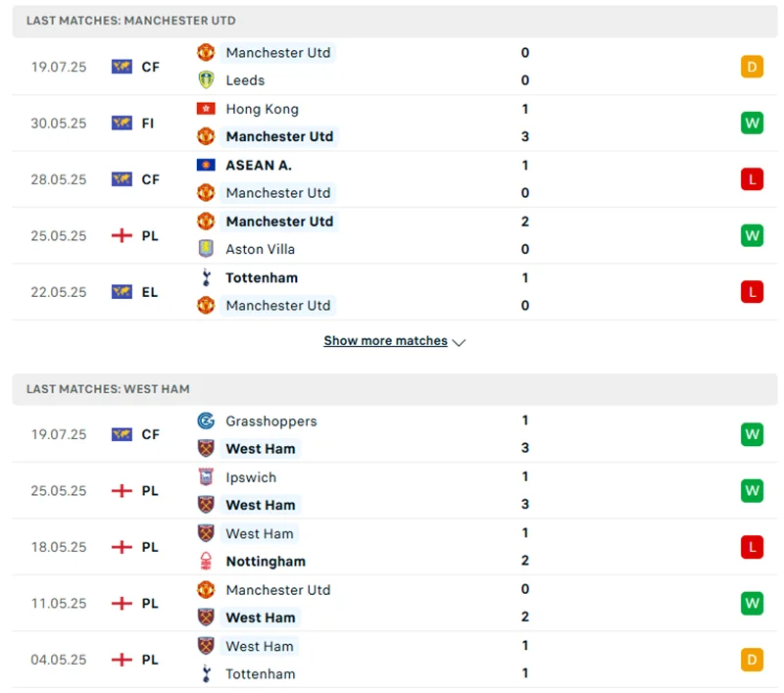Image resolution: width=784 pixels, height=693 pixels.
Task: Click the draw badge for West Ham vs Tottenham
Action: tap(752, 660)
